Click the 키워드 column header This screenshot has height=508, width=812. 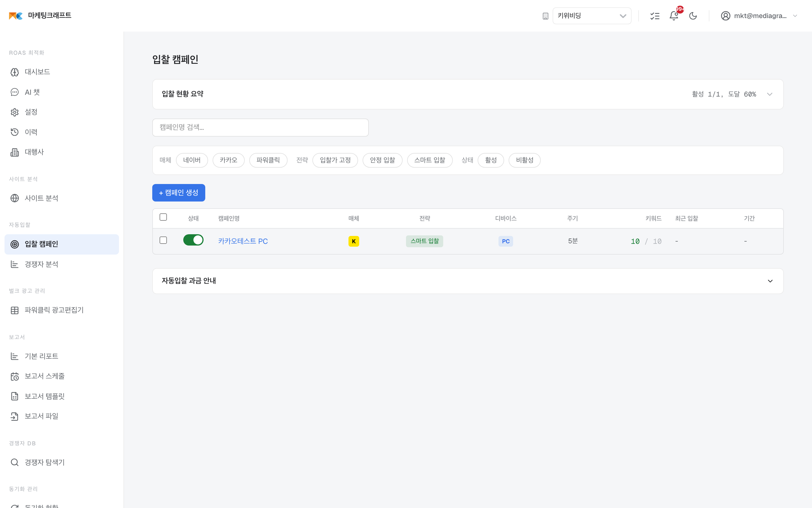tap(653, 218)
